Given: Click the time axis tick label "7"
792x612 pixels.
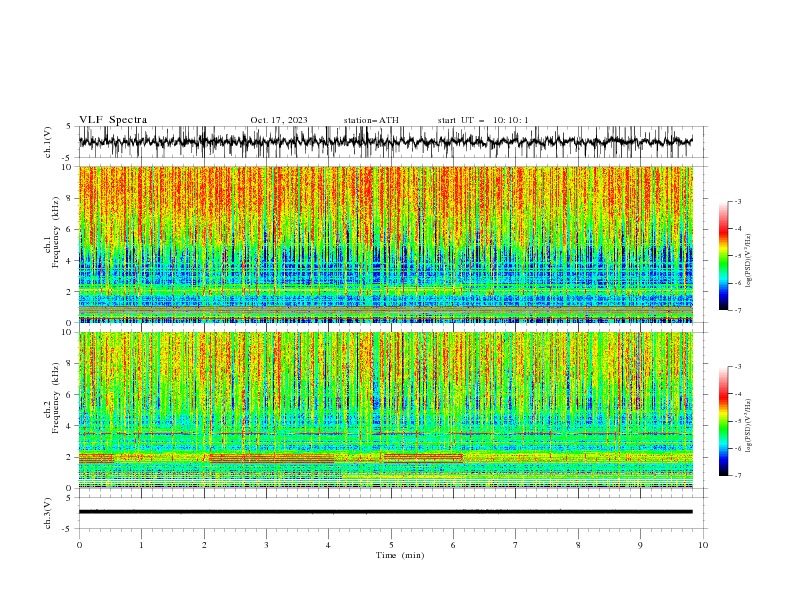Looking at the screenshot, I should coord(516,545).
